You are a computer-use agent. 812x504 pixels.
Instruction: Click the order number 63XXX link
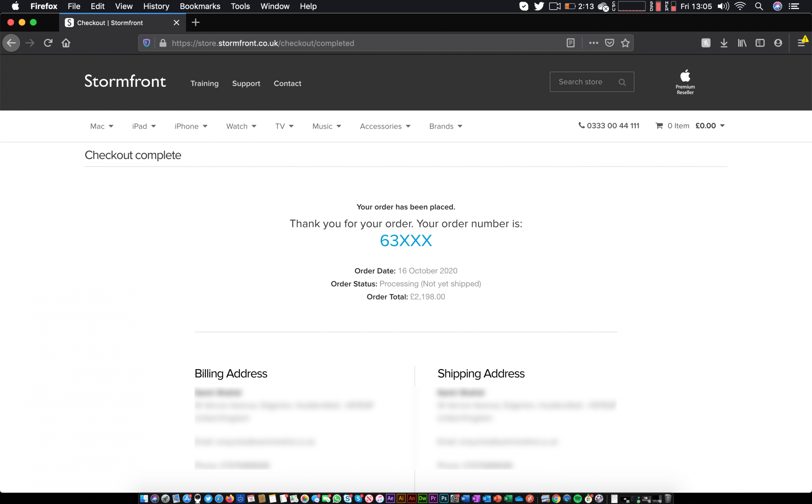(x=406, y=241)
